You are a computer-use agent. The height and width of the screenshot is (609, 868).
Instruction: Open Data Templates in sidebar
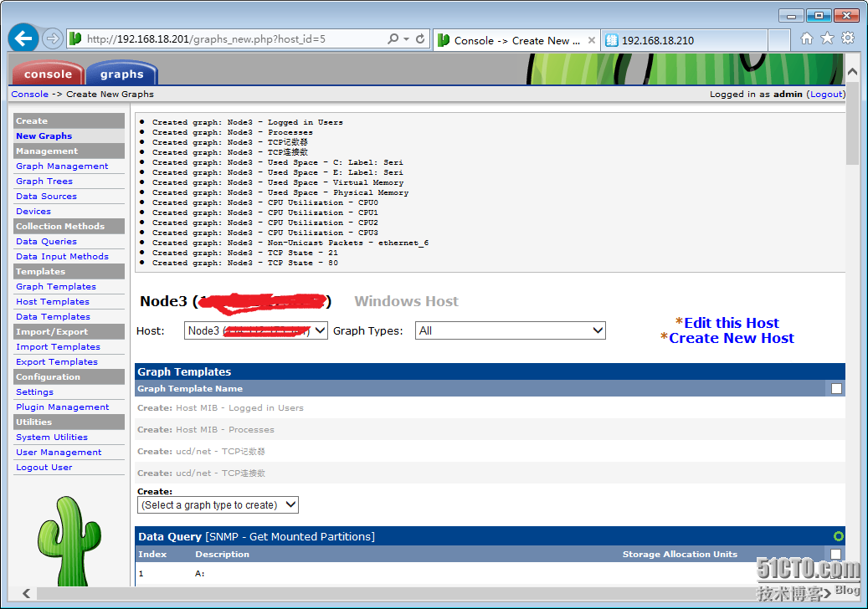point(53,316)
